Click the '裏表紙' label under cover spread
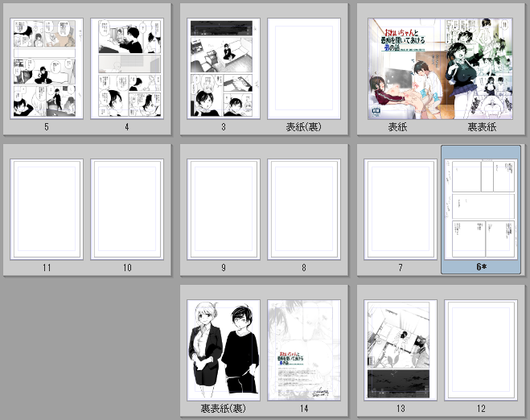 [x=482, y=127]
